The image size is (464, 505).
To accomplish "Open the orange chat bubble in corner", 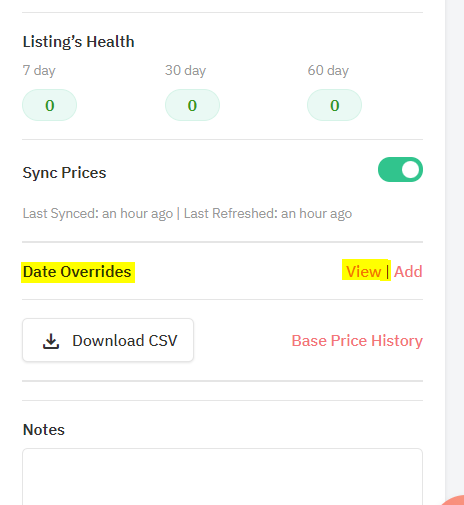I will click(x=454, y=500).
